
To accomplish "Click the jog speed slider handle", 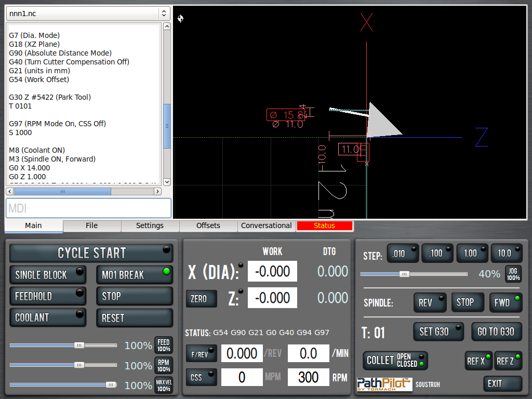I will tap(404, 274).
